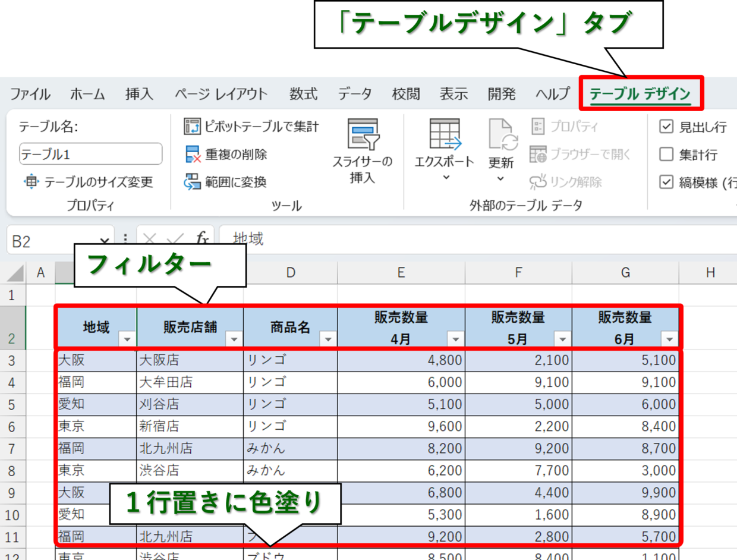Switch to the 表示 (View) tab
This screenshot has width=737, height=560.
point(453,94)
